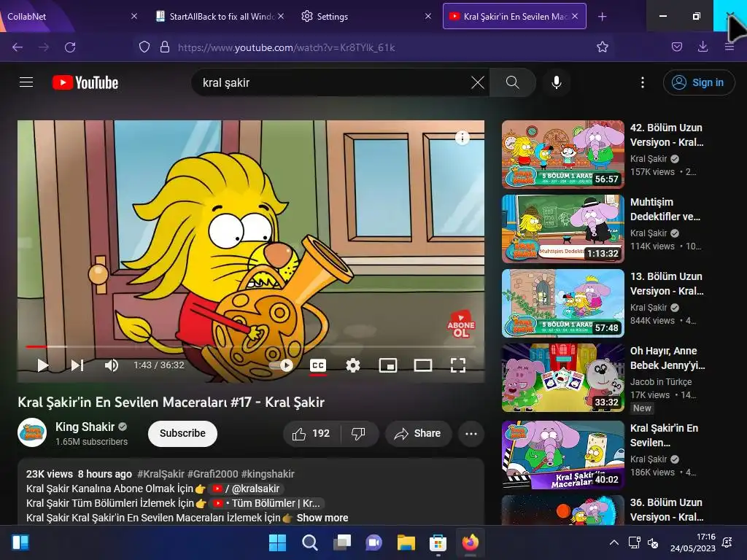Open the King Shakir channel avatar
The image size is (747, 560).
32,432
